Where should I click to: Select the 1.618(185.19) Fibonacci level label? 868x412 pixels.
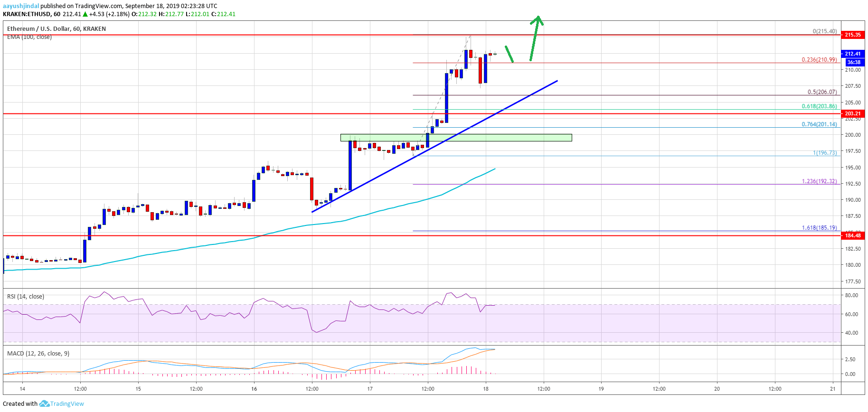coord(819,228)
